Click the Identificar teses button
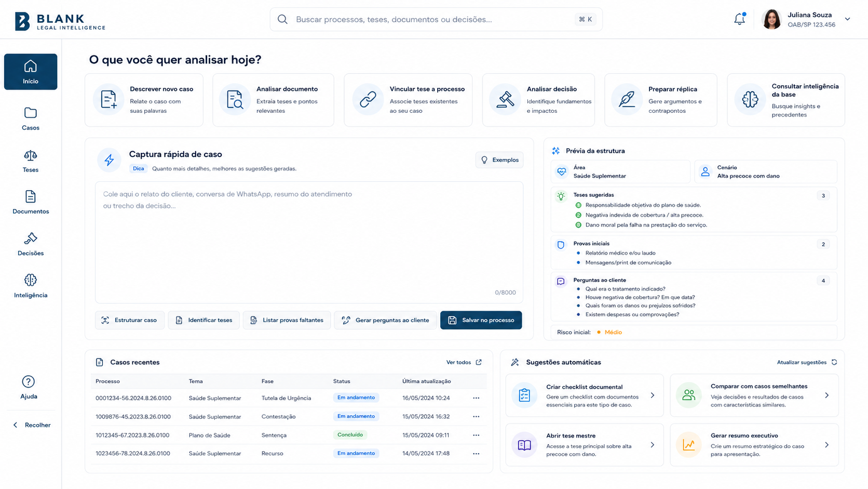This screenshot has width=868, height=489. click(204, 320)
